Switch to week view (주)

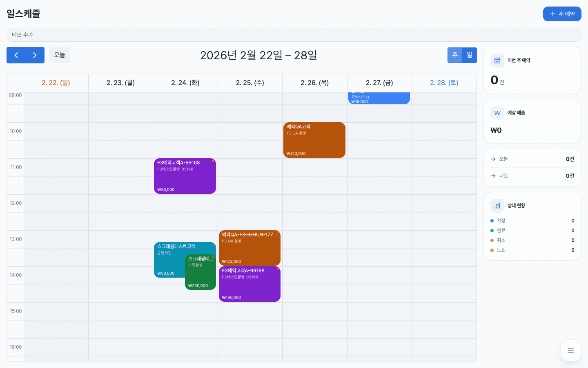[x=454, y=55]
